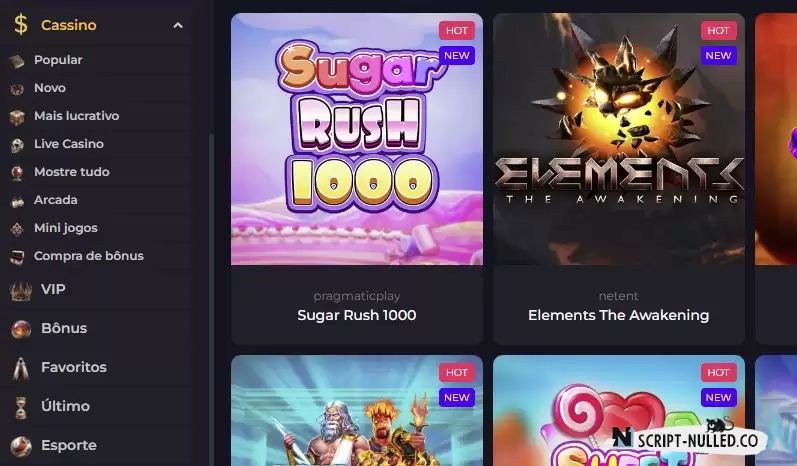Image resolution: width=797 pixels, height=466 pixels.
Task: Open the Sugar Rush 1000 game thumbnail
Action: 357,139
